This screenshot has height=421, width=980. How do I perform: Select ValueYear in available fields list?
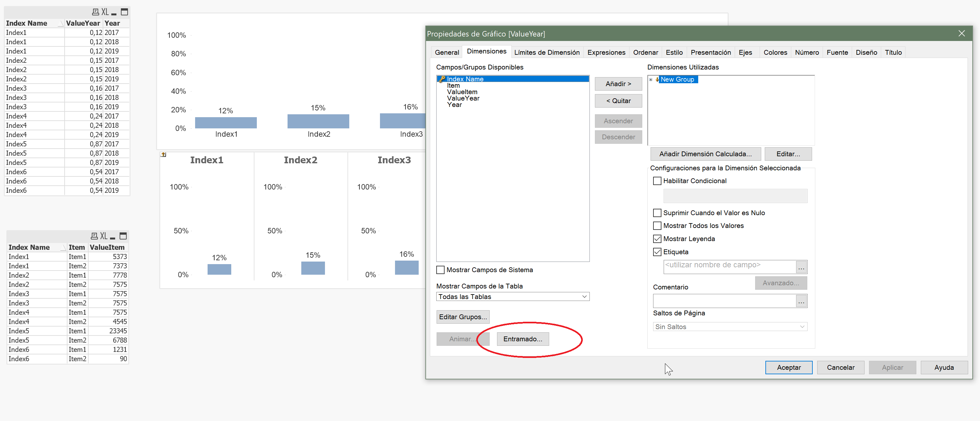coord(463,98)
